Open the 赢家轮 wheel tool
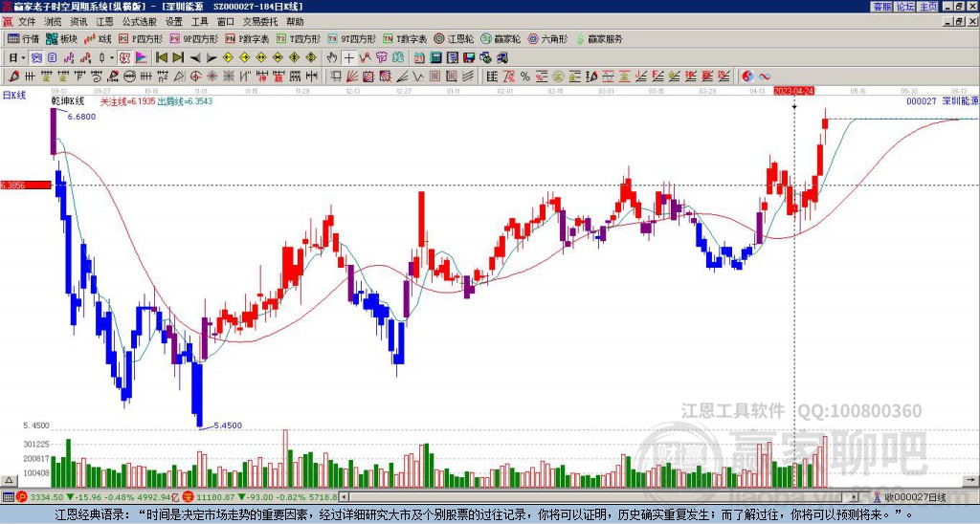The image size is (980, 524). pos(501,38)
